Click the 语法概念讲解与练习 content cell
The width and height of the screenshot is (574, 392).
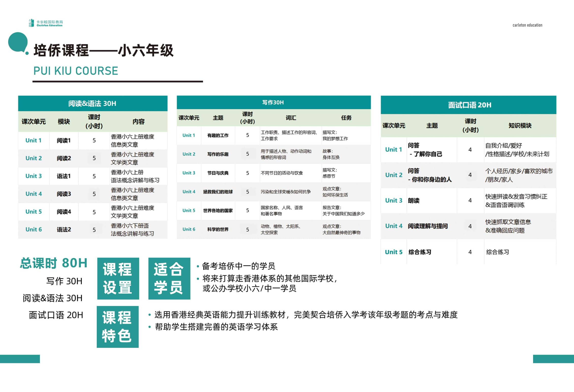(x=138, y=176)
